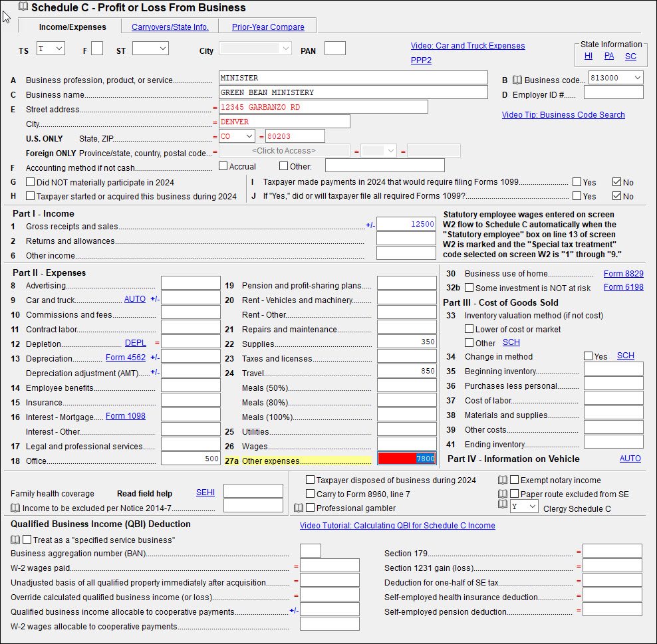Go to the Prior-Year Compare tab
657x644 pixels.
268,27
